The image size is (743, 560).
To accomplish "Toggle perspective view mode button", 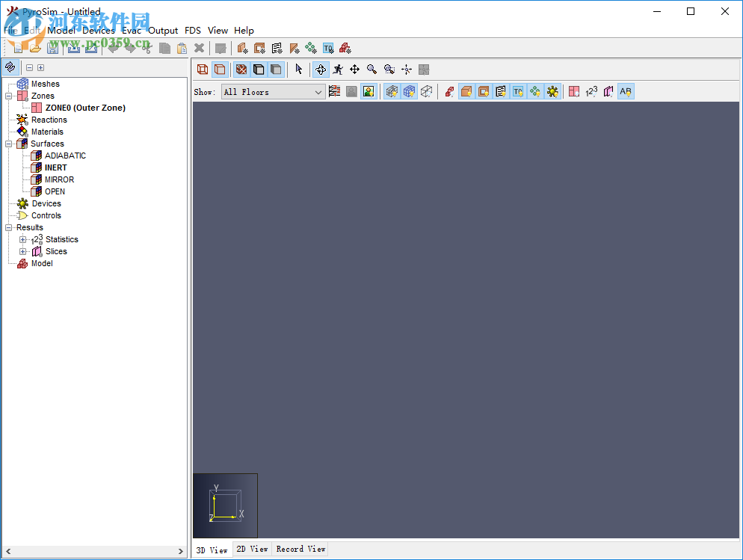I will tap(220, 69).
